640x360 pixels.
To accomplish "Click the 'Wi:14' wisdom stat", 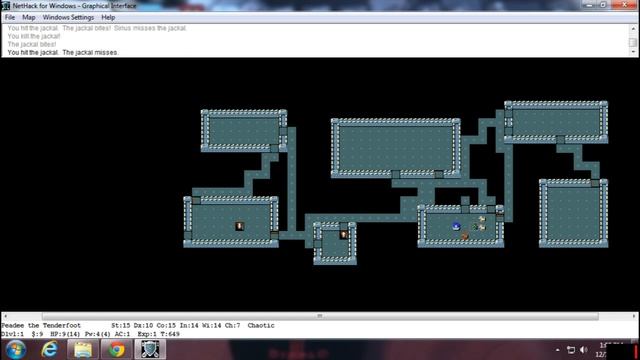I will coord(211,326).
